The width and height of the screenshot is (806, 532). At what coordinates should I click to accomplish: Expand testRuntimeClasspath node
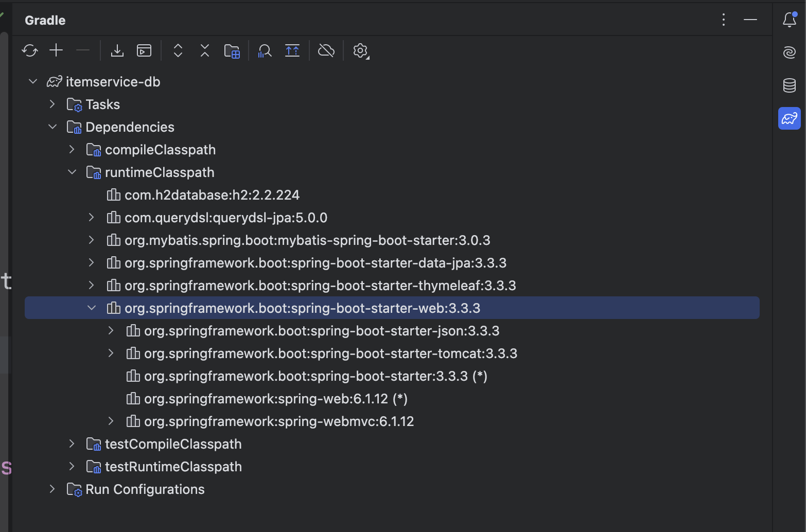tap(72, 466)
